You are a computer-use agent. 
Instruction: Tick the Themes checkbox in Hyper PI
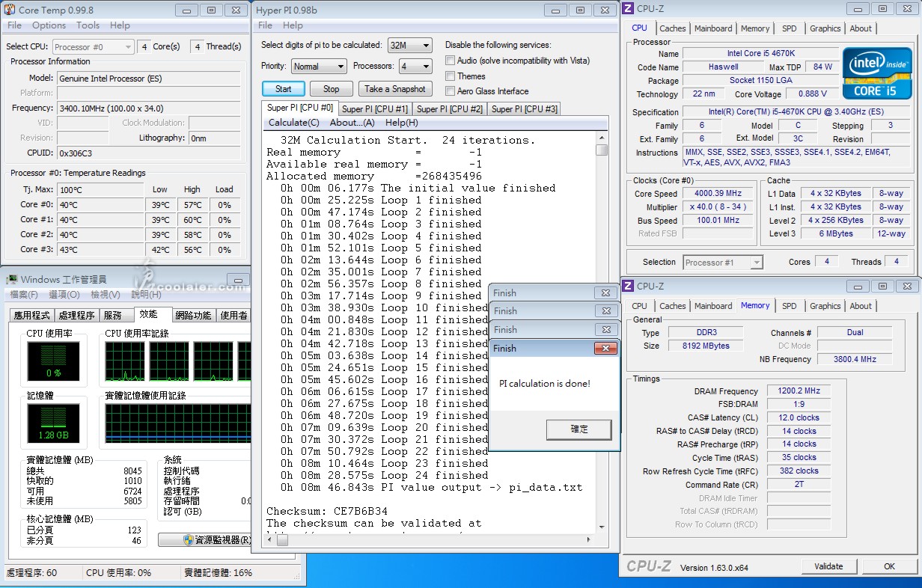(x=451, y=76)
